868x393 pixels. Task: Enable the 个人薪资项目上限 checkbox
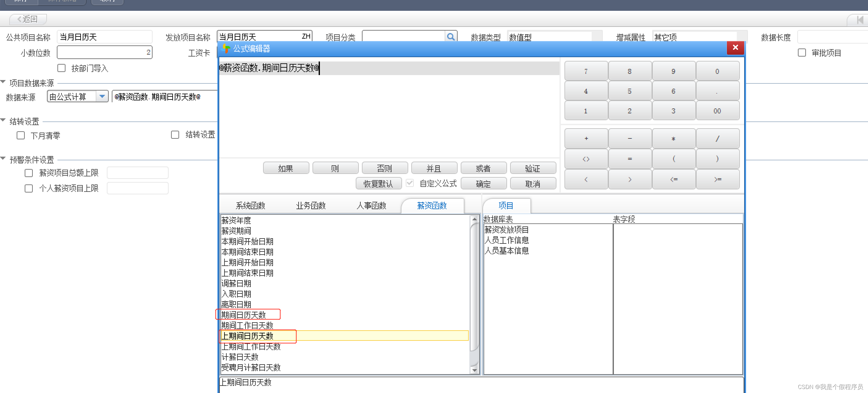[x=29, y=188]
